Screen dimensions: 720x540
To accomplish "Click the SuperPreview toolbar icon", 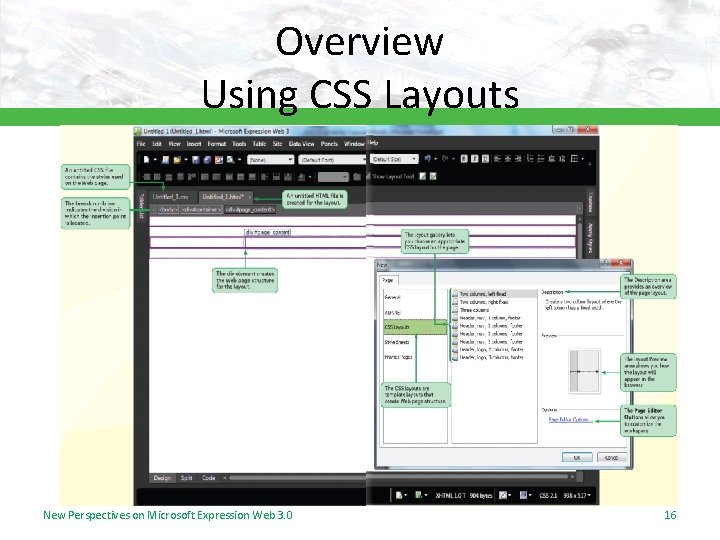I will coord(219,159).
